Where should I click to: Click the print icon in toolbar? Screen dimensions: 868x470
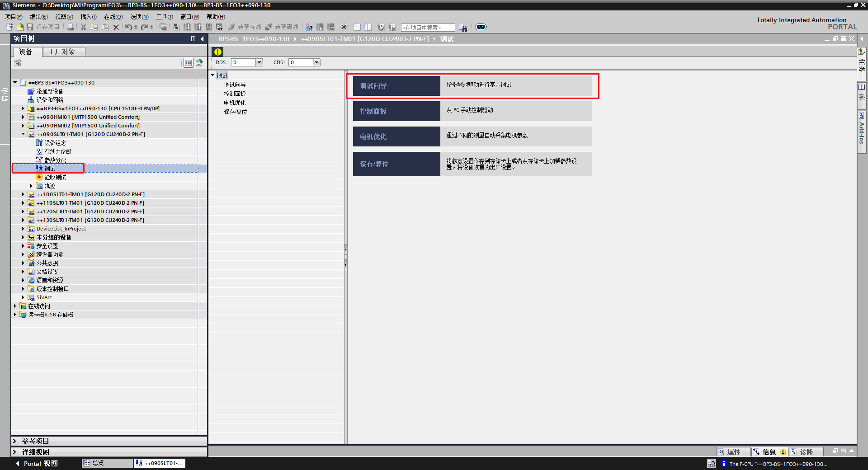coord(71,27)
